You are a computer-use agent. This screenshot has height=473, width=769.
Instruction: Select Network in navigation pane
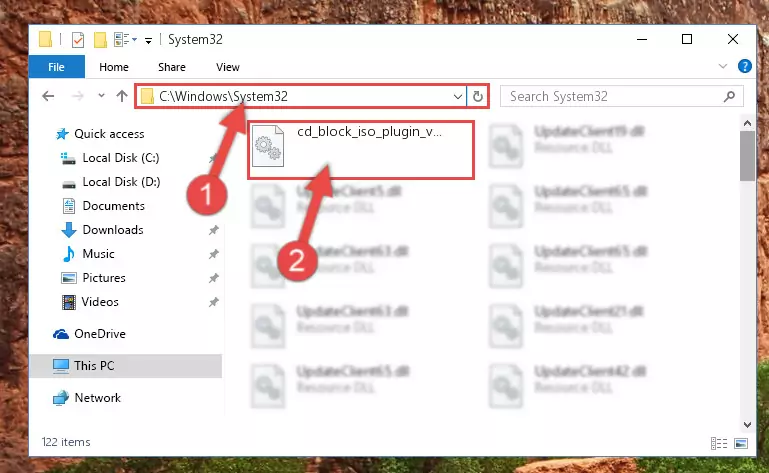[x=97, y=398]
